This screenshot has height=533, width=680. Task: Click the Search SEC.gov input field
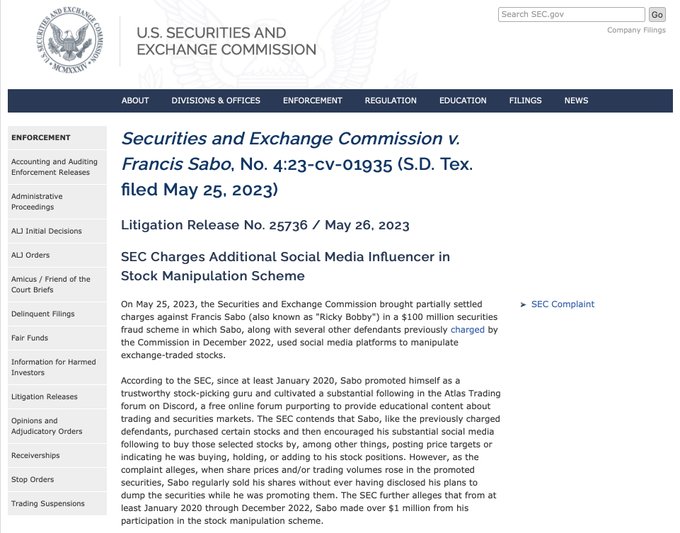pyautogui.click(x=572, y=15)
